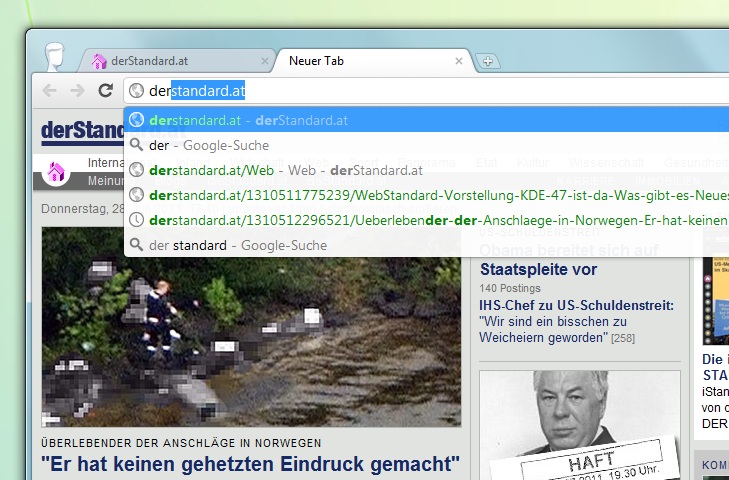The width and height of the screenshot is (729, 480).
Task: Close the derStandard.at tab
Action: (x=265, y=61)
